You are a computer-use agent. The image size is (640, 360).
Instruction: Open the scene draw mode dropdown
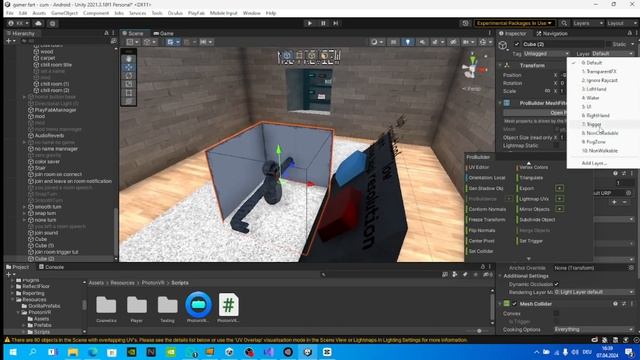tap(376, 42)
